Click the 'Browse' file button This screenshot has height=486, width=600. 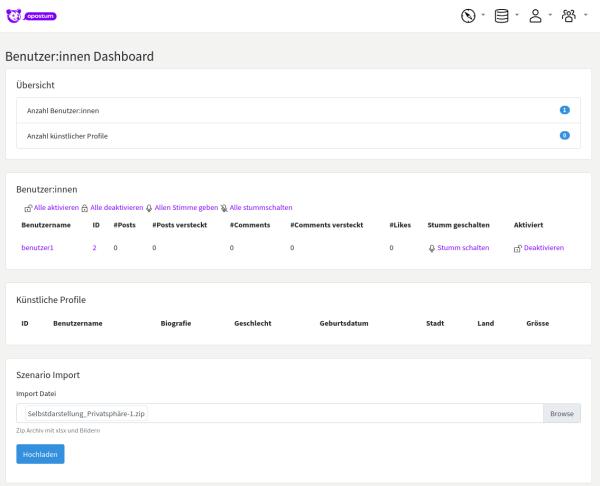click(561, 413)
